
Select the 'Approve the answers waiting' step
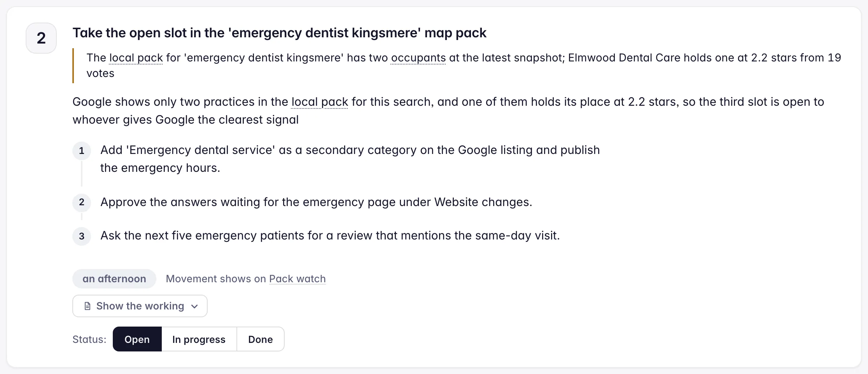pyautogui.click(x=316, y=202)
